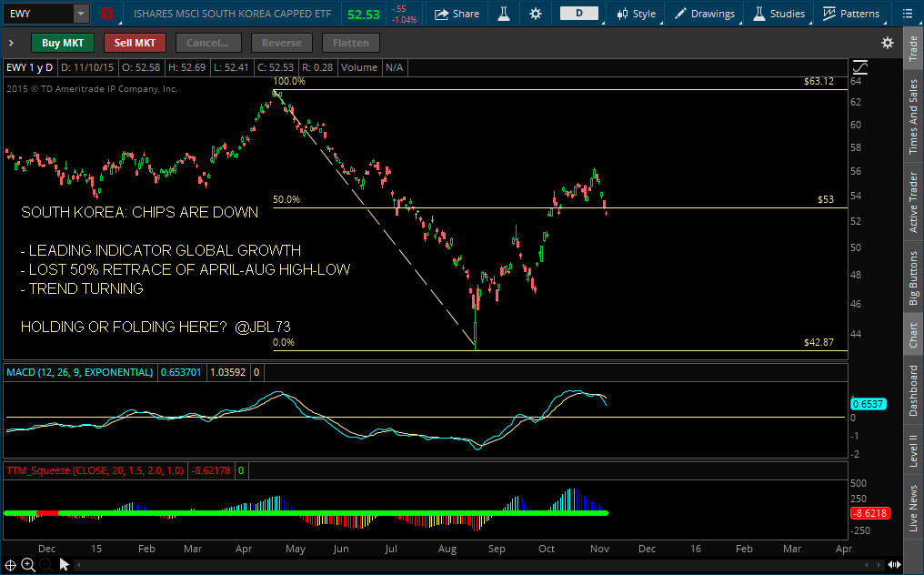
Task: Click the TTM_Squeeze value -8.62178
Action: coord(210,470)
